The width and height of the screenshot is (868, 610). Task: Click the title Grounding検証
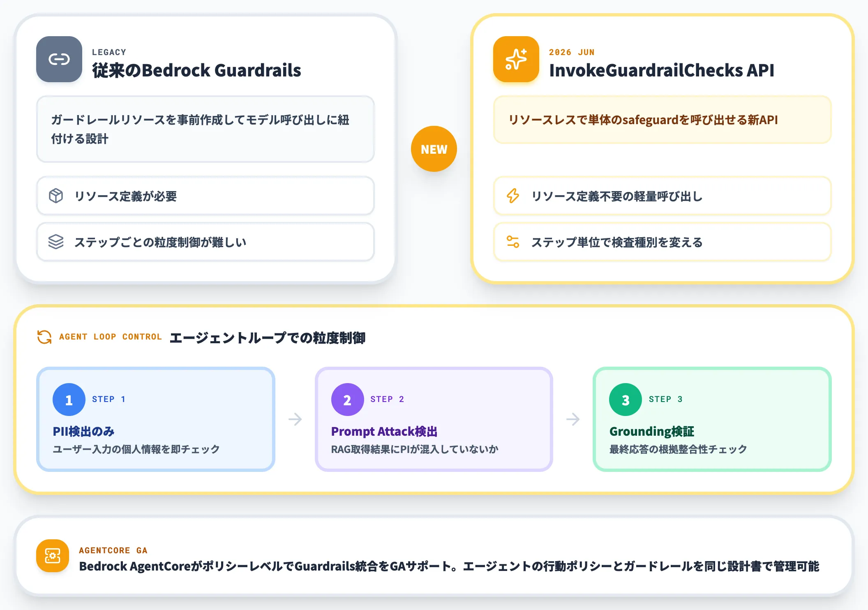(652, 431)
